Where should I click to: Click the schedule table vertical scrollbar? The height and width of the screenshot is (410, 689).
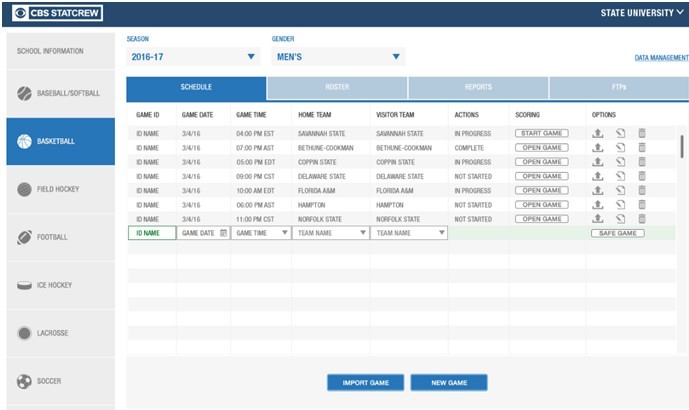682,147
